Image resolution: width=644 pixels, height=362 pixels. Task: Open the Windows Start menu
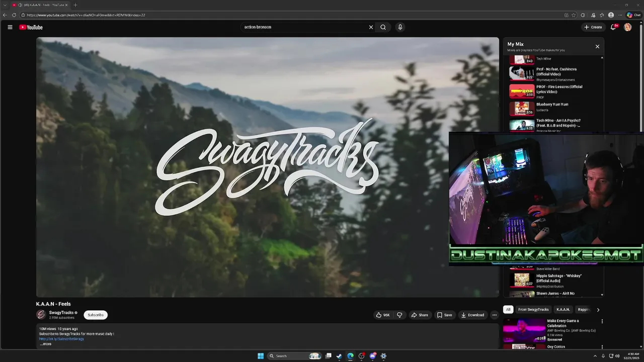tap(261, 356)
